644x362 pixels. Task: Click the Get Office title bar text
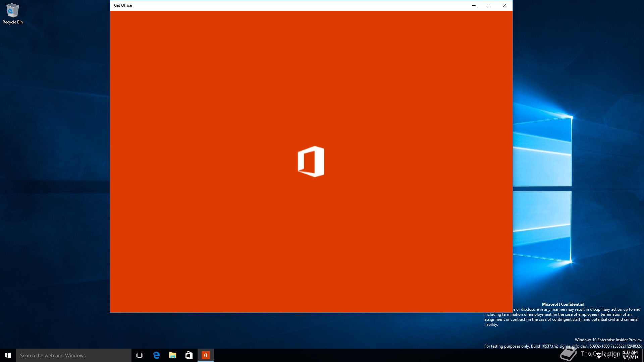pos(123,5)
